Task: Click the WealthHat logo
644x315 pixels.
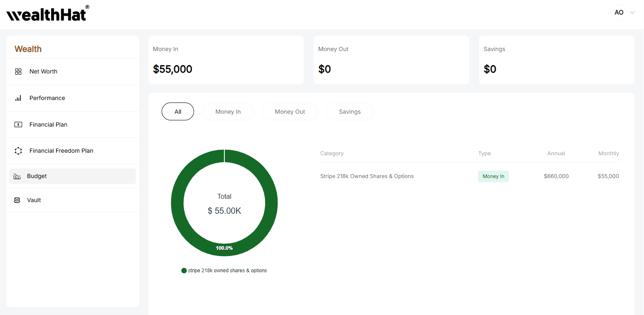Action: 47,14
